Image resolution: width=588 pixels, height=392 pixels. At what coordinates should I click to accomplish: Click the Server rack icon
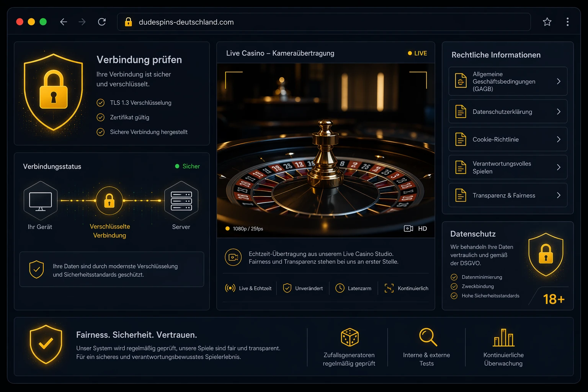(181, 201)
